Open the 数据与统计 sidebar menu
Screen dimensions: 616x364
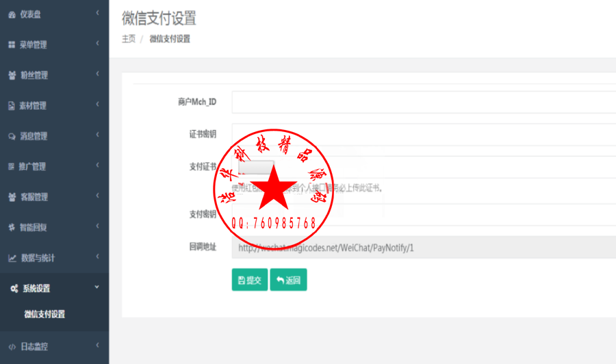54,258
